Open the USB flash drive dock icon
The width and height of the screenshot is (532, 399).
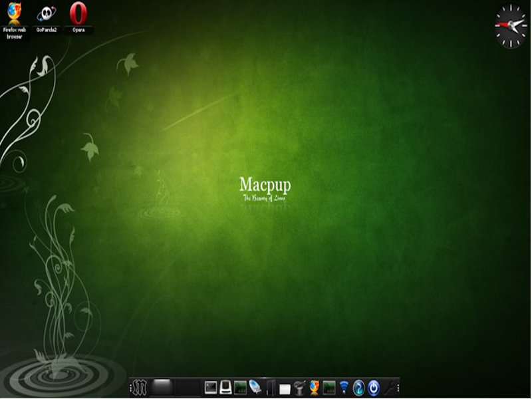(255, 388)
